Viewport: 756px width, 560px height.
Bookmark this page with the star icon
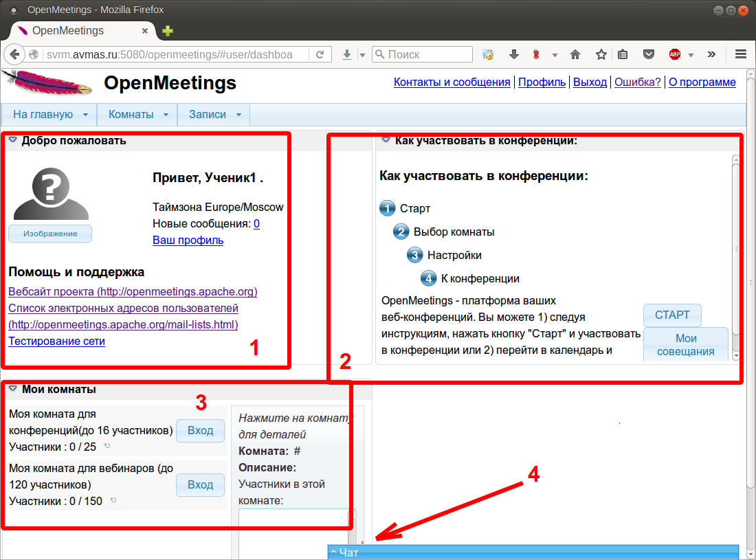click(x=601, y=54)
